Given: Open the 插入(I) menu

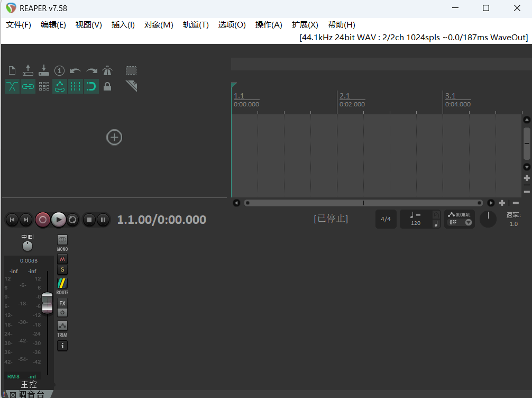Looking at the screenshot, I should point(123,24).
